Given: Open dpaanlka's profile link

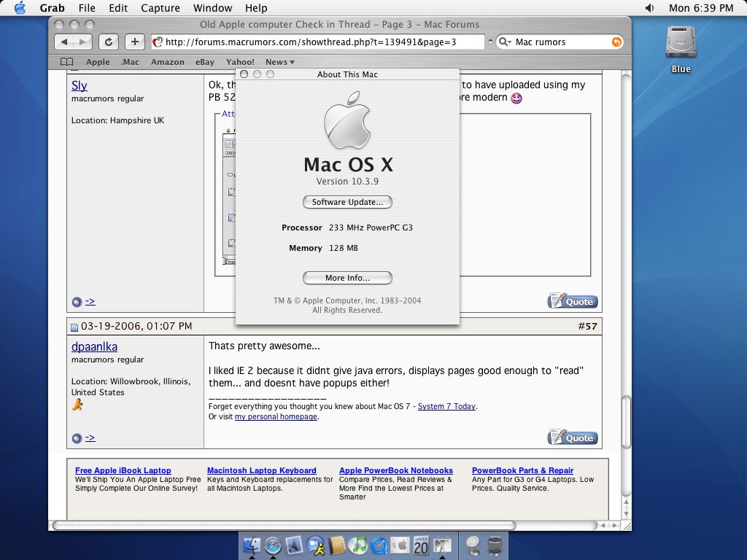Looking at the screenshot, I should (94, 346).
